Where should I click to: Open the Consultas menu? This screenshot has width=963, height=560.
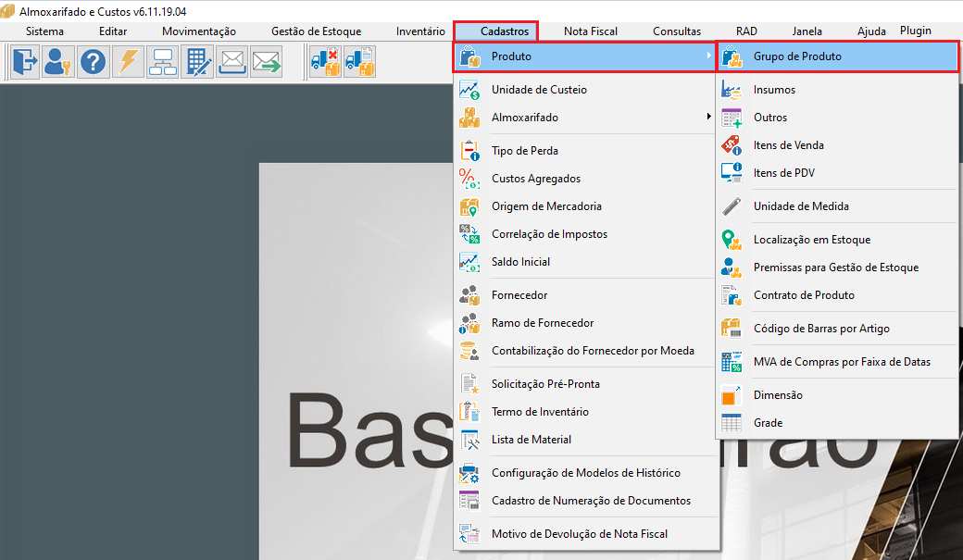click(x=677, y=31)
